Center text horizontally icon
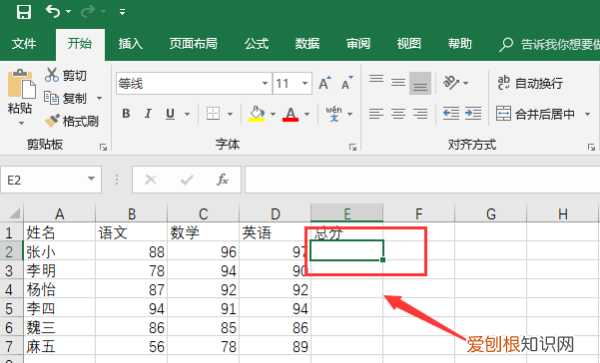 [x=398, y=114]
